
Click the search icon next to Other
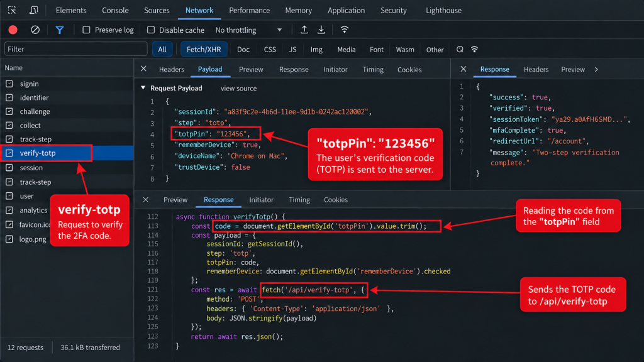point(460,49)
